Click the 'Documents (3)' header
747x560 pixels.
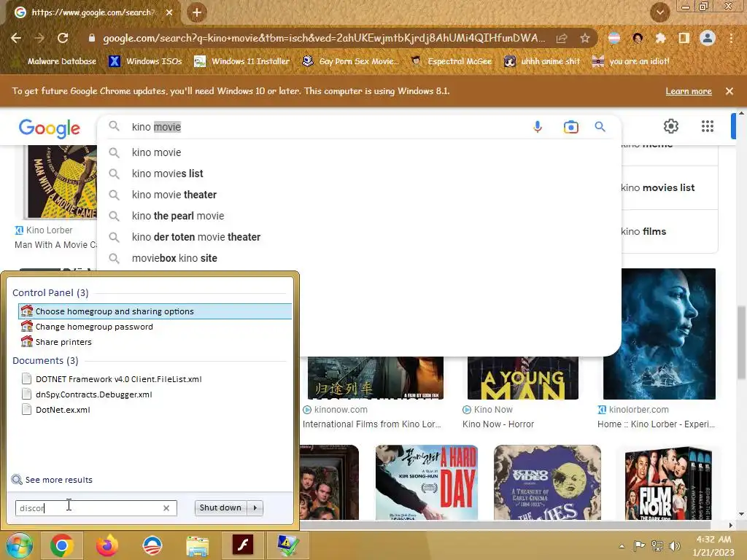[45, 360]
